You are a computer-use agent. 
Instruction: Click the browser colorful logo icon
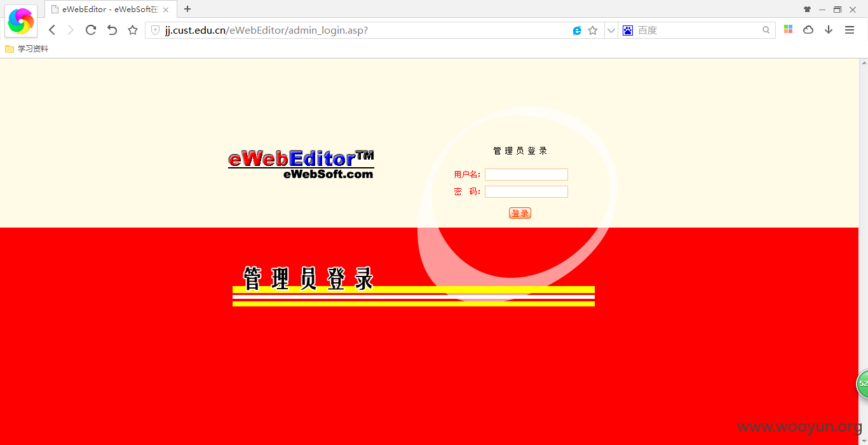click(x=21, y=21)
